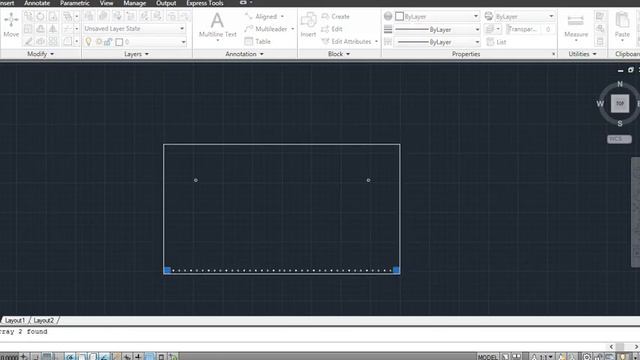
Task: Click the Multiline Text tool
Action: (218, 25)
